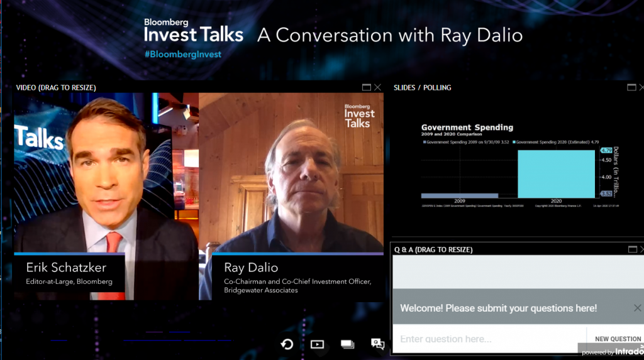The width and height of the screenshot is (644, 360).
Task: Click the 'Bridgewater Associates' caption line
Action: (261, 290)
